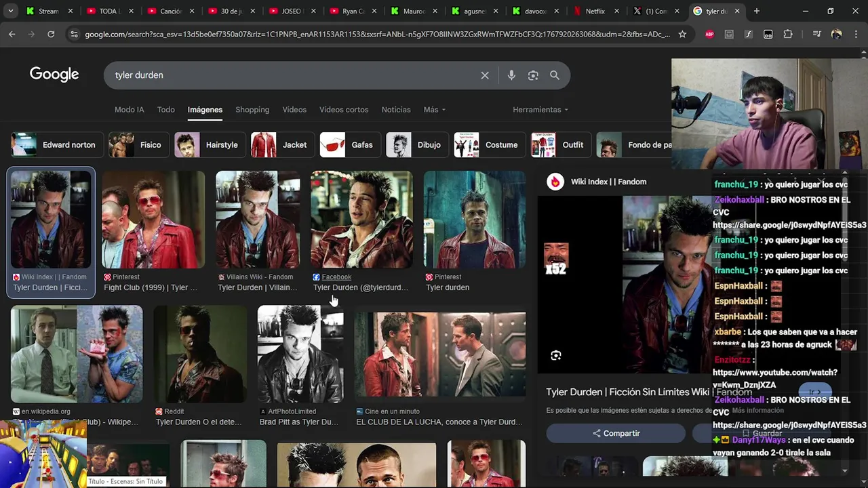The height and width of the screenshot is (488, 868).
Task: Start voice search with the microphone icon
Action: coord(511,75)
